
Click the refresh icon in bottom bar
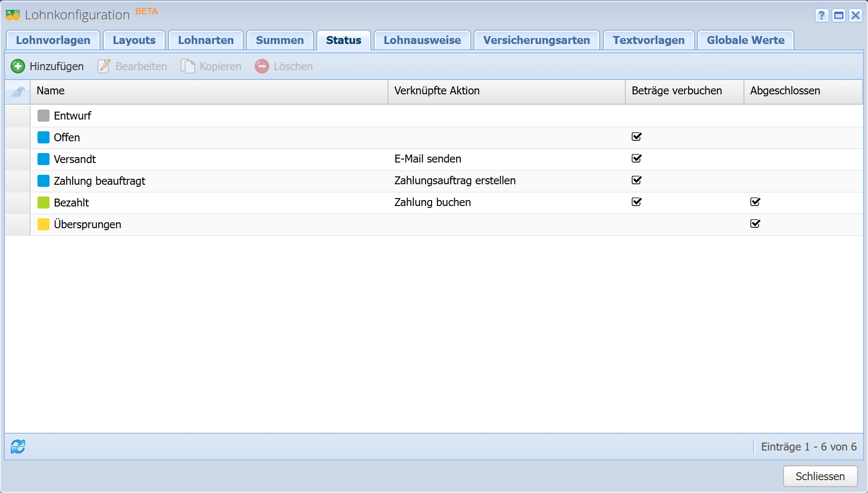[18, 447]
